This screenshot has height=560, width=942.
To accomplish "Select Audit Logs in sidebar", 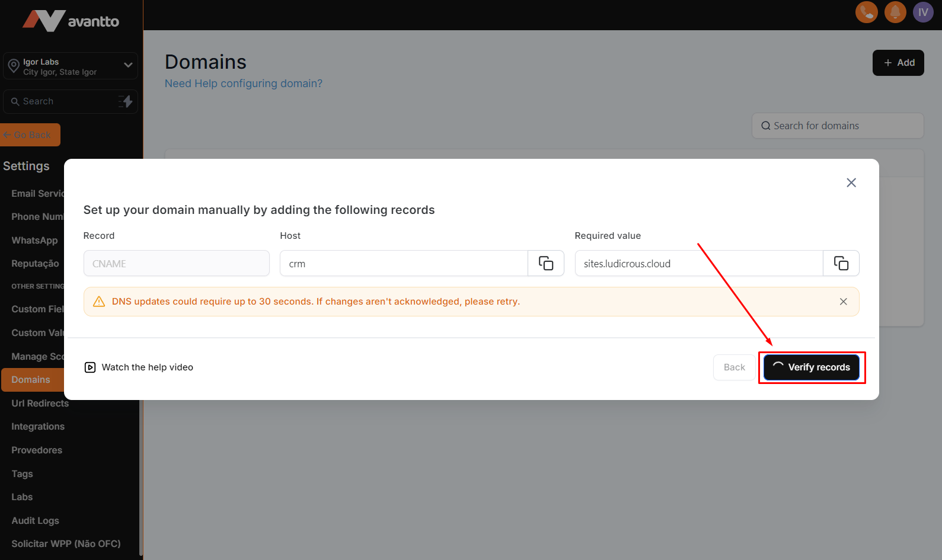I will click(x=35, y=520).
